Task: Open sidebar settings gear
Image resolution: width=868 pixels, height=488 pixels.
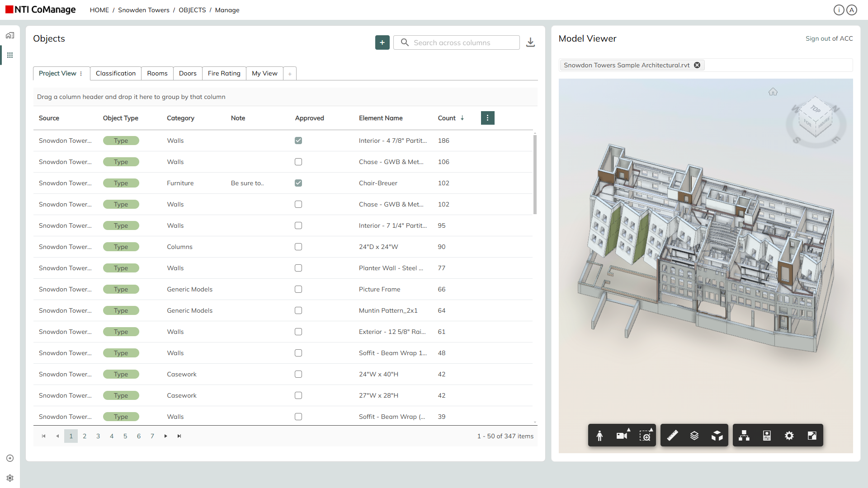Action: (x=10, y=478)
